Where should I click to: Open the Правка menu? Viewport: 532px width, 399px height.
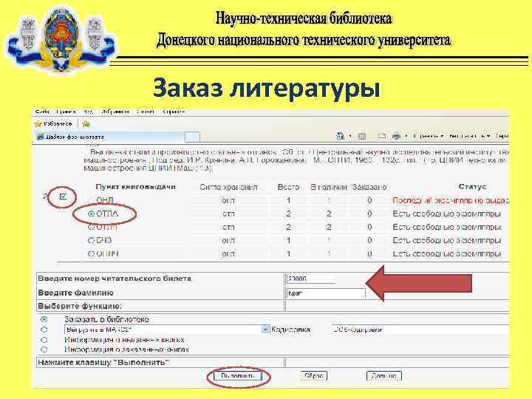point(66,112)
